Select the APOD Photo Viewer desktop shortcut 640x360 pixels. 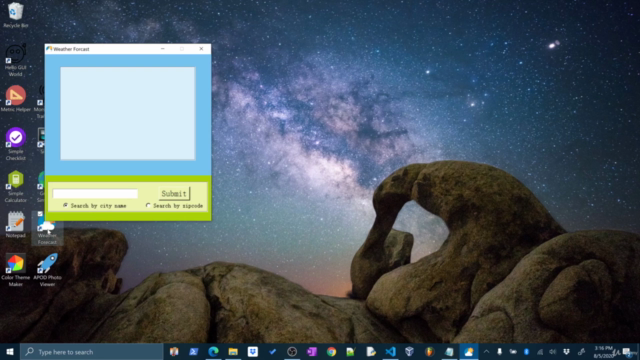click(47, 270)
